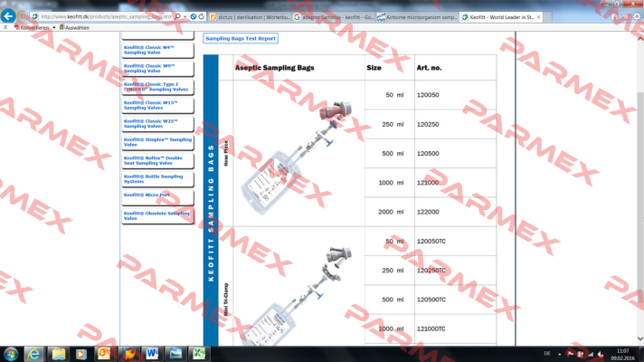Click the search magnifier in the address bar

177,16
